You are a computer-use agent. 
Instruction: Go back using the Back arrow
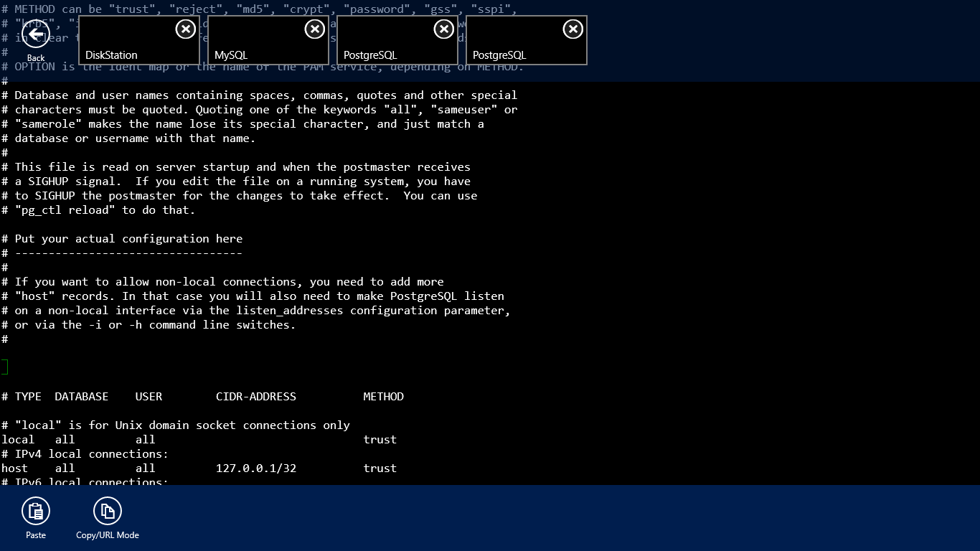click(35, 34)
